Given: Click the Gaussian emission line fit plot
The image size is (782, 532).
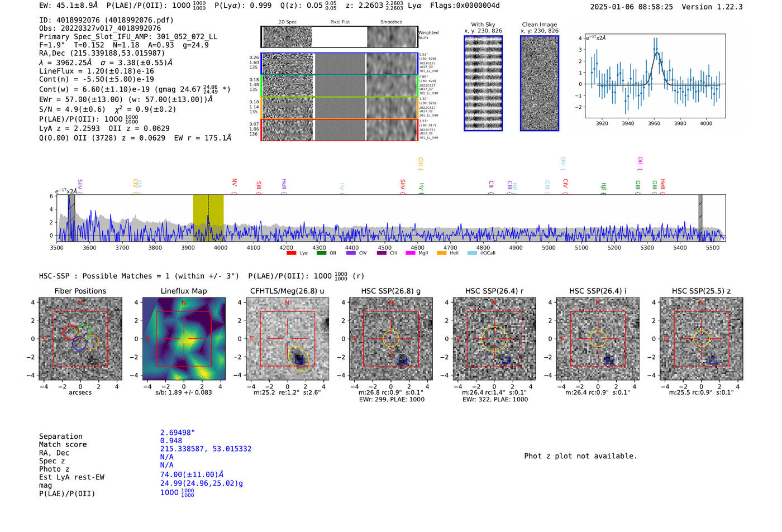Looking at the screenshot, I should 655,76.
